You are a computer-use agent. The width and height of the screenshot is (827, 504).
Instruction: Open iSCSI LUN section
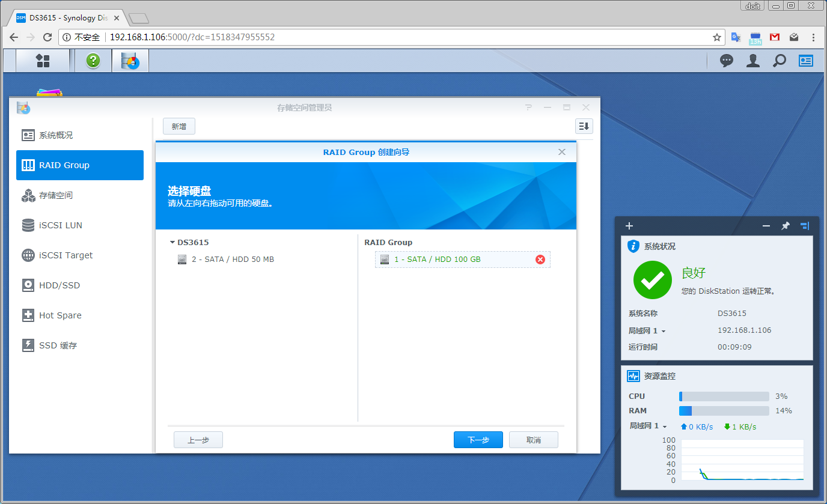80,225
